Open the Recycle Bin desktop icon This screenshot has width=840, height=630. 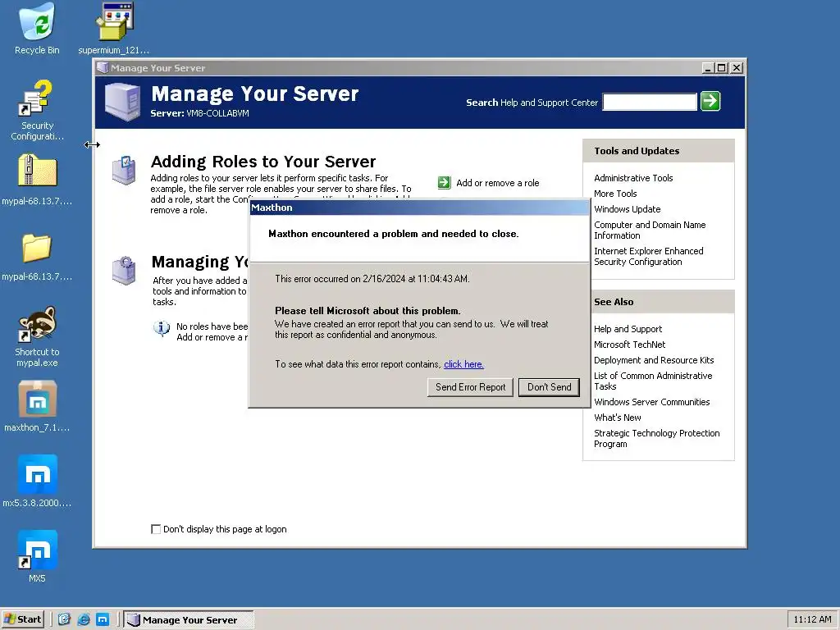36,21
